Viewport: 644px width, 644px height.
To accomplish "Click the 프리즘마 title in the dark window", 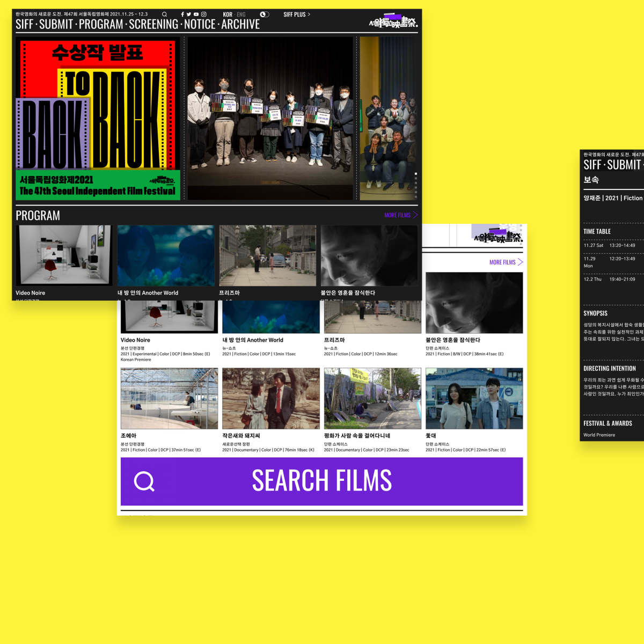I will (x=229, y=293).
